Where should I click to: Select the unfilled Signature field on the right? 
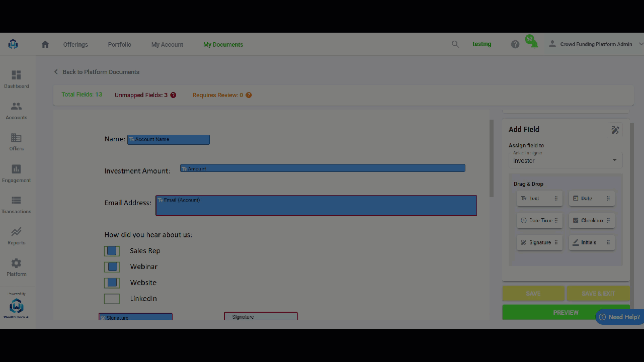click(x=261, y=316)
